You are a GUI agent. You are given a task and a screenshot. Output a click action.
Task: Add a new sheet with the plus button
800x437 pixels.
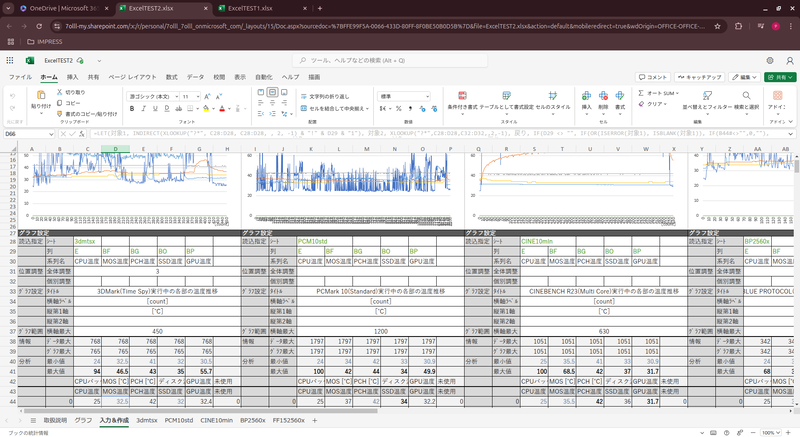(x=315, y=421)
